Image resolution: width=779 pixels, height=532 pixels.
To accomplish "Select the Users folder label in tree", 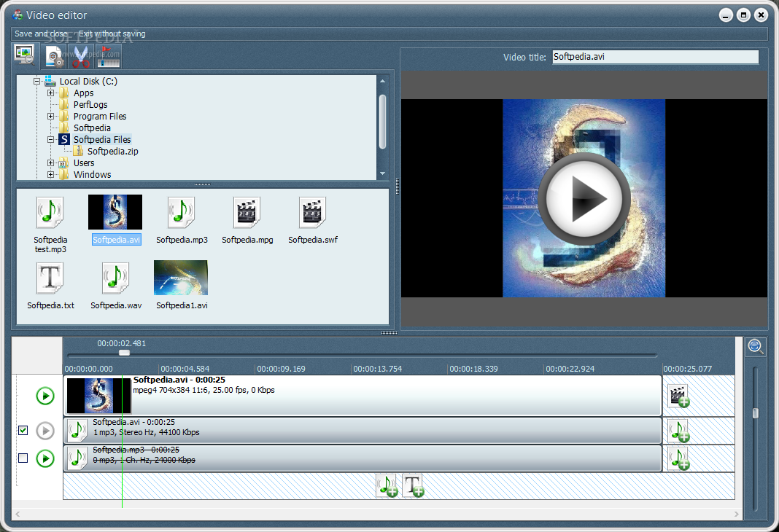I will coord(83,163).
